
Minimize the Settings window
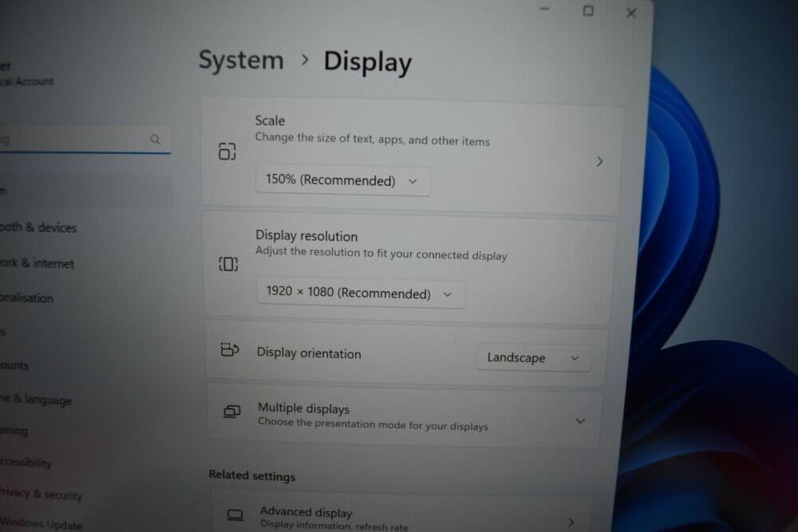pos(545,9)
